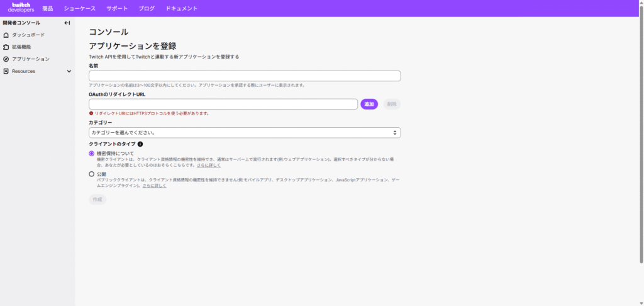Expand the Resources chevron in sidebar

(69, 71)
